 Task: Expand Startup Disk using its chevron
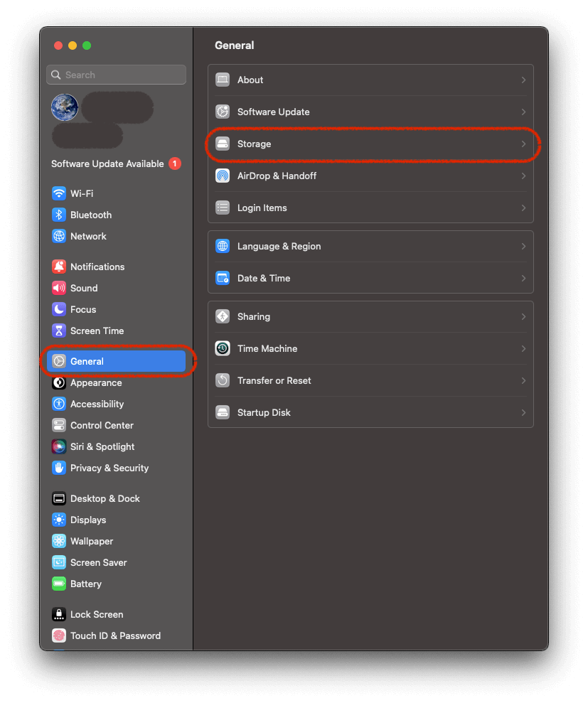(x=523, y=412)
